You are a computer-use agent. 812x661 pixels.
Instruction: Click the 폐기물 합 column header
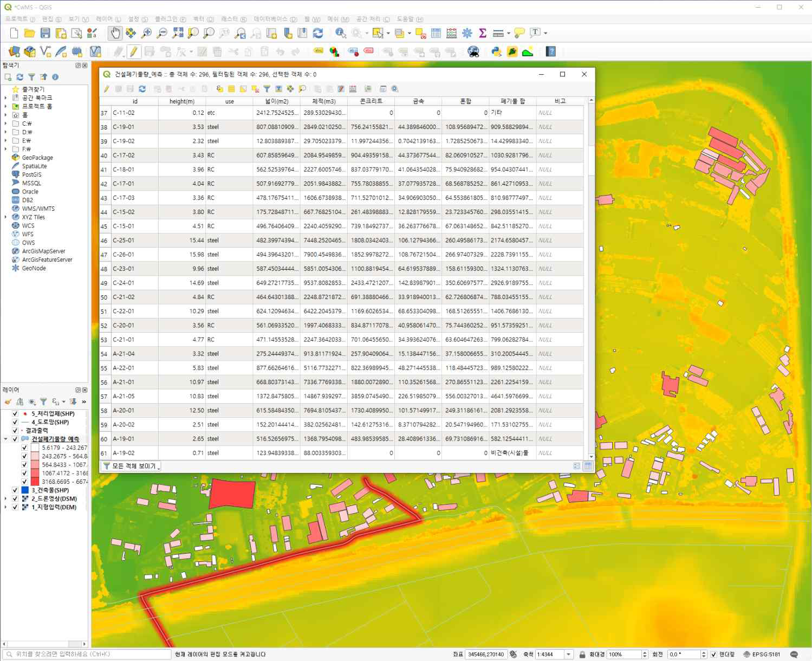[x=512, y=101]
